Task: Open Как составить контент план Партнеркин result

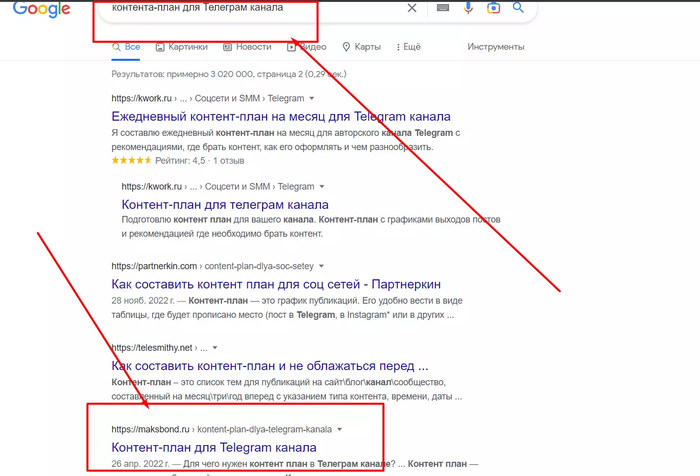Action: pos(276,284)
